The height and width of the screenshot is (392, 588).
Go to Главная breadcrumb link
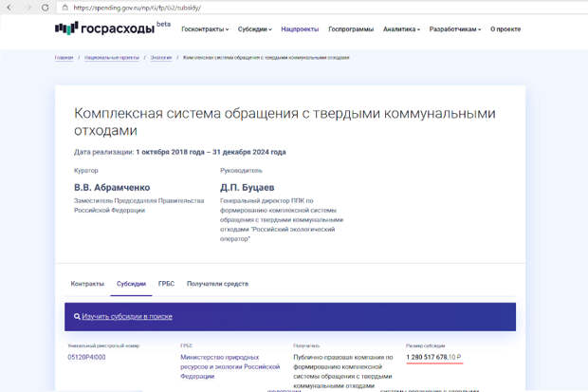(64, 58)
